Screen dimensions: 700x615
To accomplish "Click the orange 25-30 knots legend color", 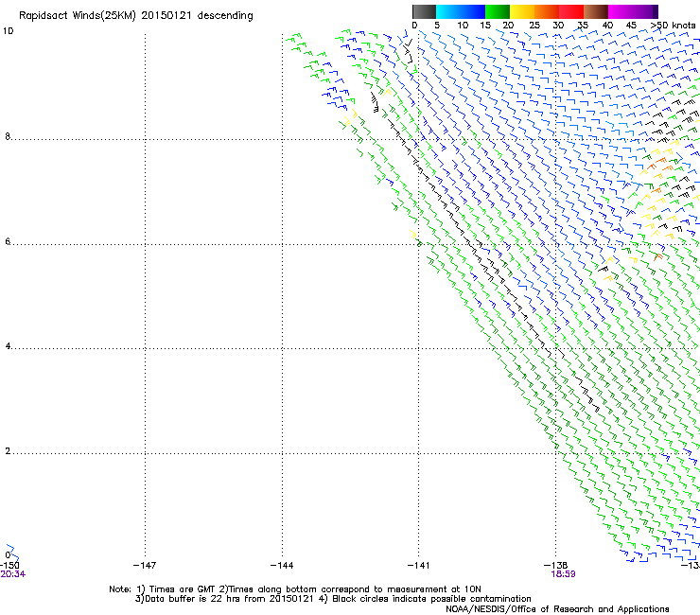I will point(547,11).
